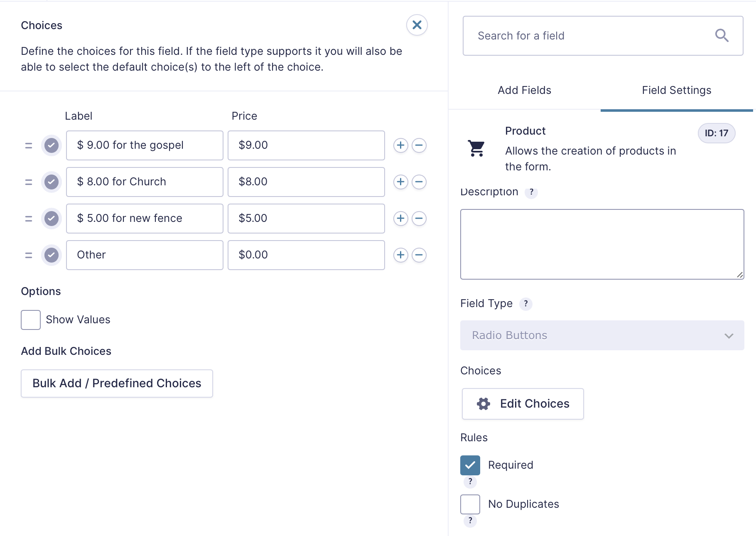
Task: Click into the Description text area
Action: click(x=602, y=244)
